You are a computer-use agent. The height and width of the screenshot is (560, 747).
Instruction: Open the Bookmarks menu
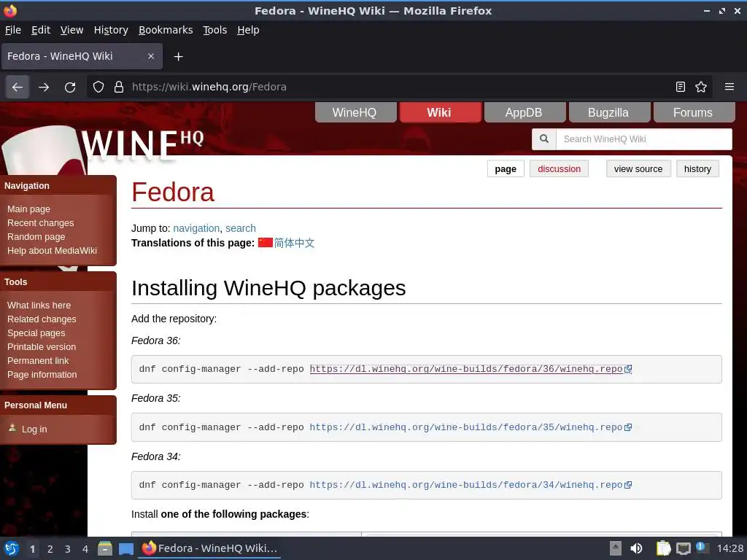click(x=166, y=30)
